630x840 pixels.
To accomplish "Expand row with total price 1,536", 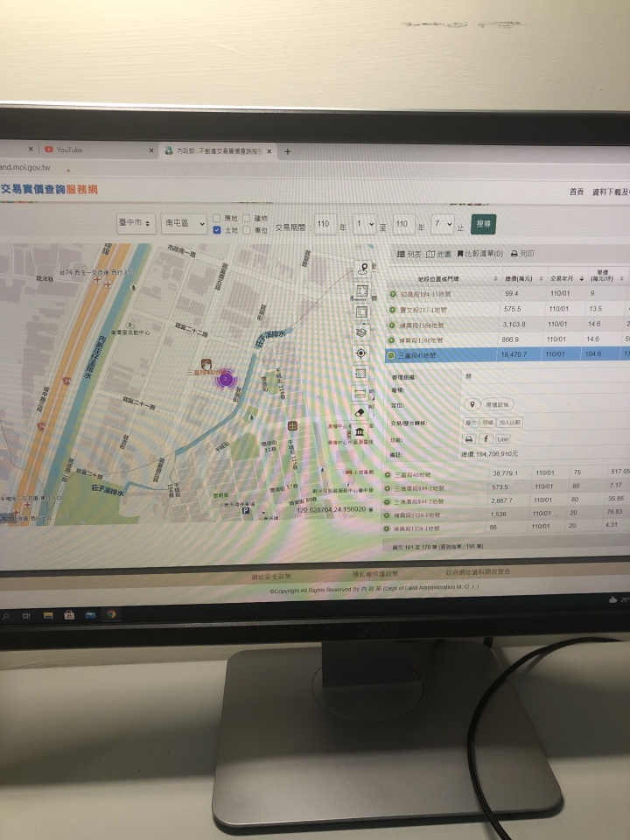I will click(x=386, y=515).
